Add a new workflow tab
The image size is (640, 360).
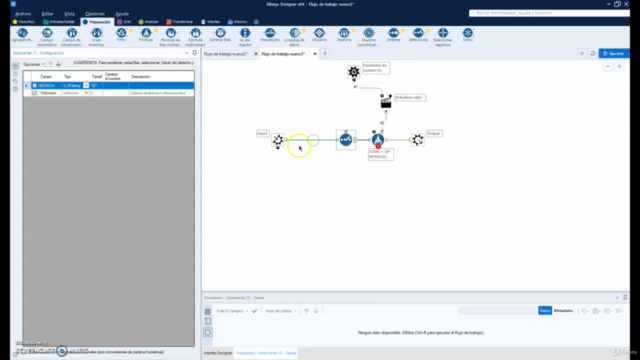tap(325, 53)
